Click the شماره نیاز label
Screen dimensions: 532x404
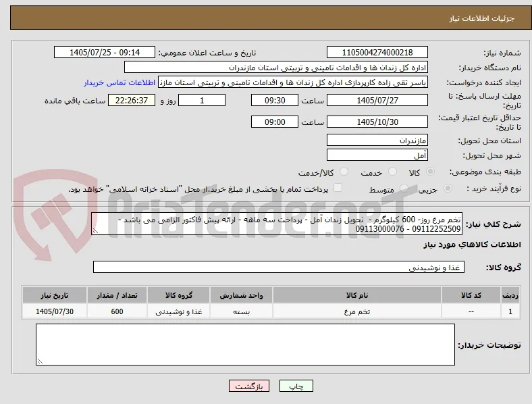(502, 53)
